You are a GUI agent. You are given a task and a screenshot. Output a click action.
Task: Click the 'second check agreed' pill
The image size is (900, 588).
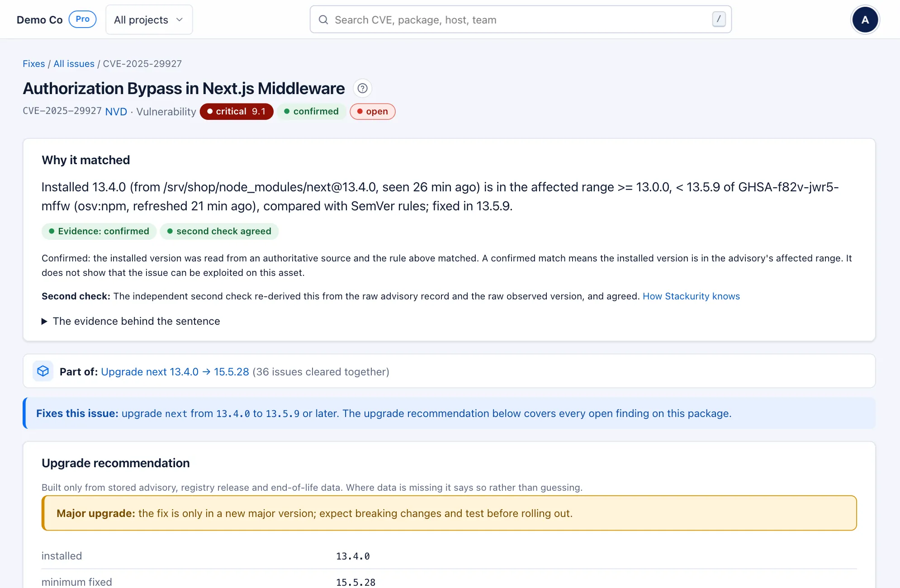pyautogui.click(x=219, y=231)
